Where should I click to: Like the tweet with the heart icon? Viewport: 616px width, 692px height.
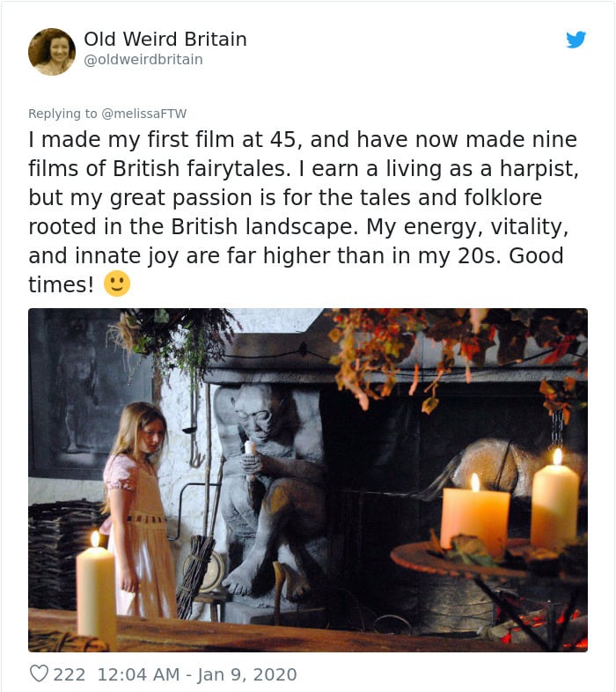tap(39, 674)
